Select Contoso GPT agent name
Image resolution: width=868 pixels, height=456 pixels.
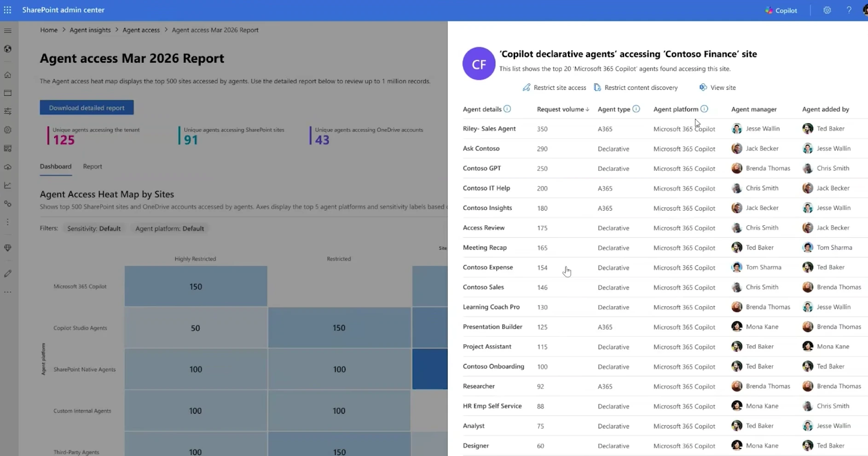[x=482, y=168]
